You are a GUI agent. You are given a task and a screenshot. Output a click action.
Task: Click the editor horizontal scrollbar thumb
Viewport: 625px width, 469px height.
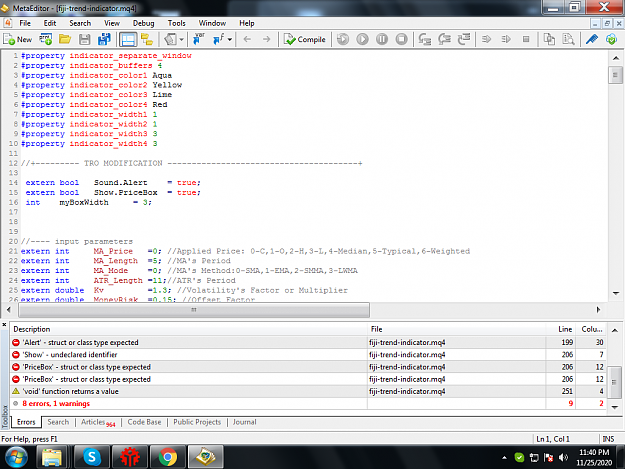[x=194, y=310]
